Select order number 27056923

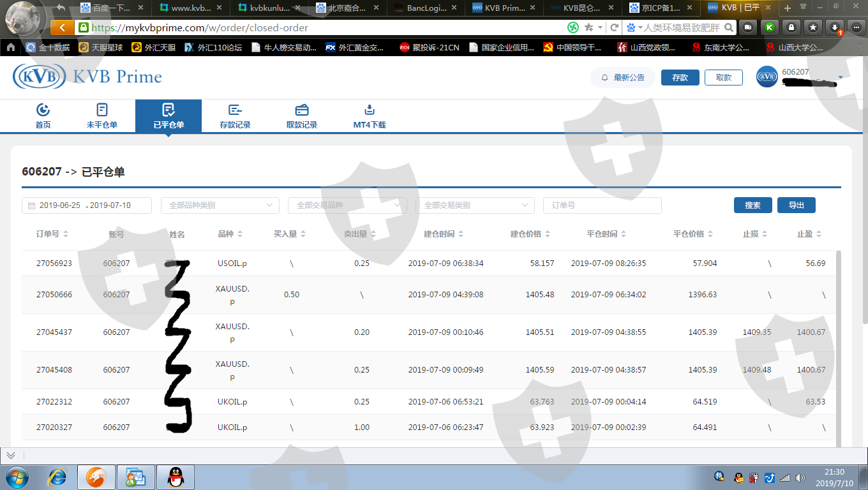point(54,264)
